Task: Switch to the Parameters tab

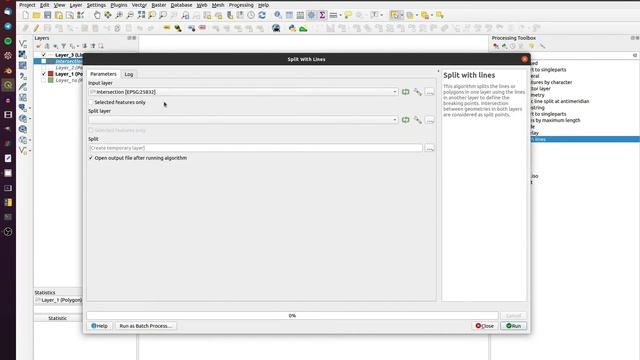Action: click(x=103, y=74)
